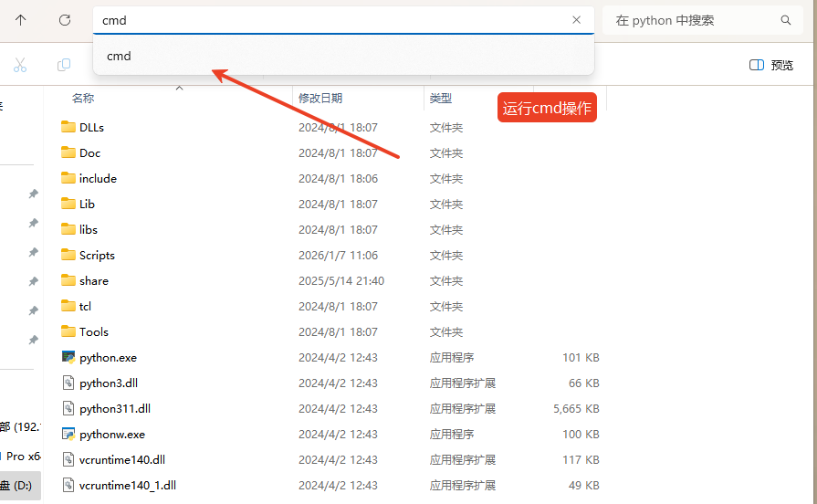
Task: Select the Tools folder icon
Action: click(68, 331)
